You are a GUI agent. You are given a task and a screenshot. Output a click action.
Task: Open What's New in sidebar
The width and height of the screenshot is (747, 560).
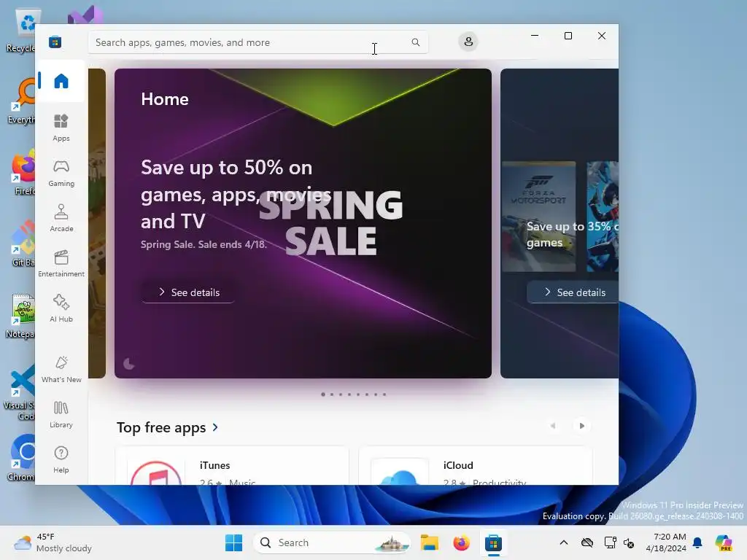pyautogui.click(x=61, y=369)
